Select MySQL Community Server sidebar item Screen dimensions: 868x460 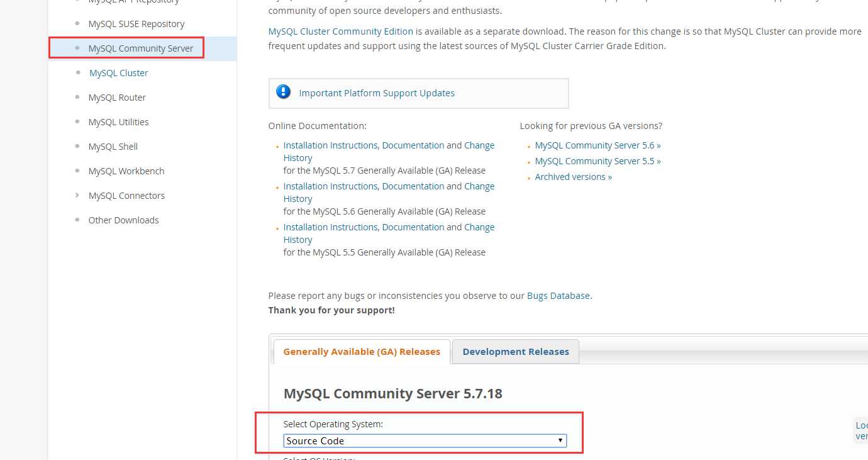coord(141,48)
